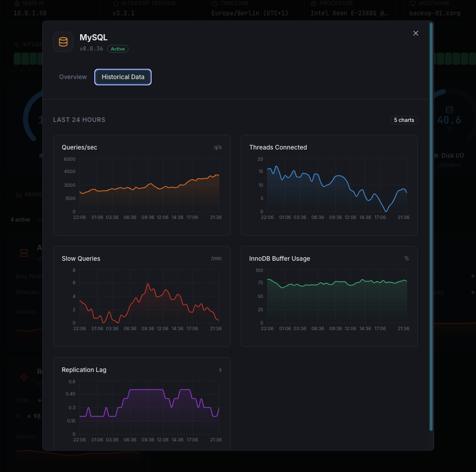Switch to the Overview tab
The height and width of the screenshot is (472, 476).
[x=73, y=77]
